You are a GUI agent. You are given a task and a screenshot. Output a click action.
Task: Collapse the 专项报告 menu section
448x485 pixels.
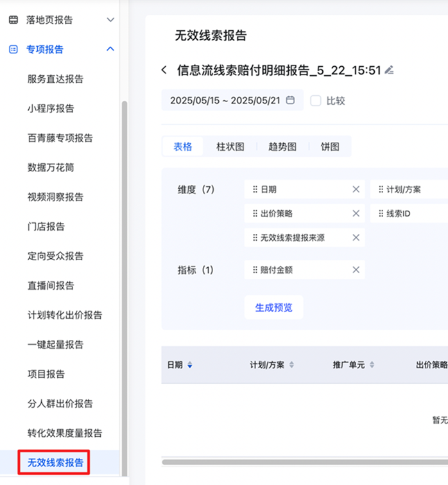(x=110, y=49)
